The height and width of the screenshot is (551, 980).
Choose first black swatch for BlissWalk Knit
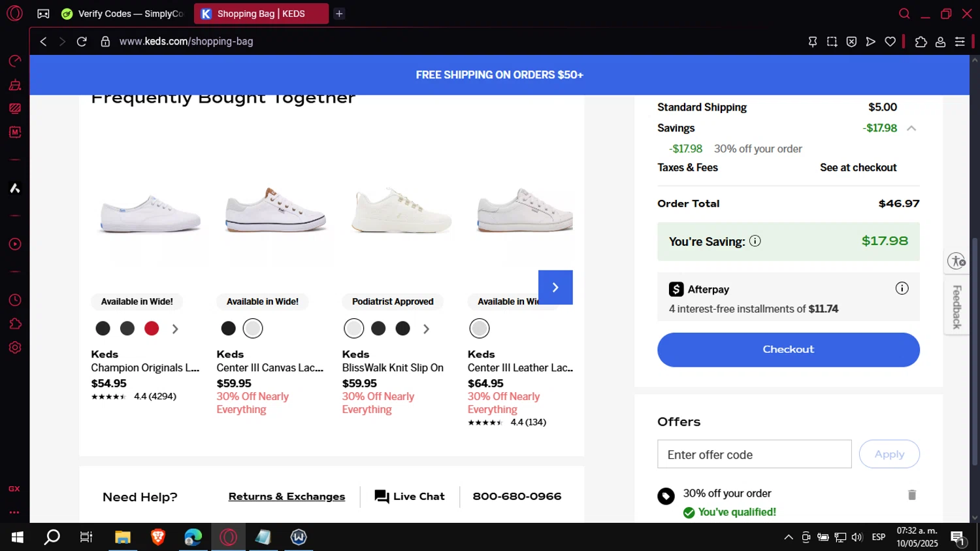pyautogui.click(x=378, y=328)
